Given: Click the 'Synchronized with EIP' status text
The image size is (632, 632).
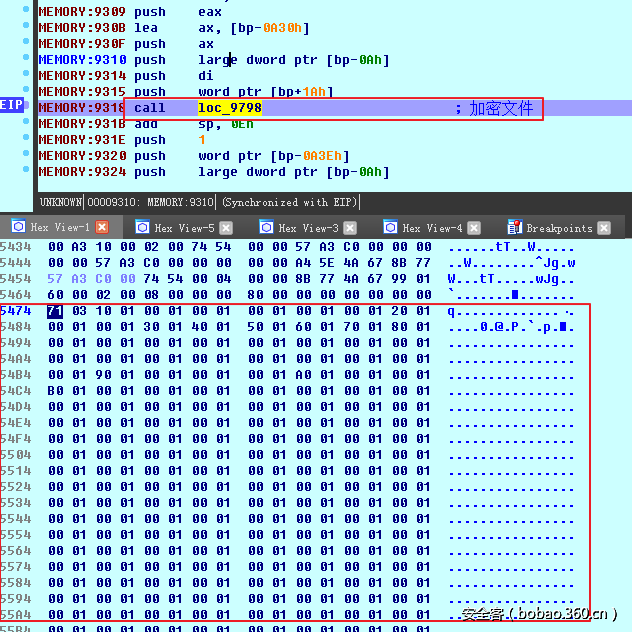Looking at the screenshot, I should click(x=291, y=202).
